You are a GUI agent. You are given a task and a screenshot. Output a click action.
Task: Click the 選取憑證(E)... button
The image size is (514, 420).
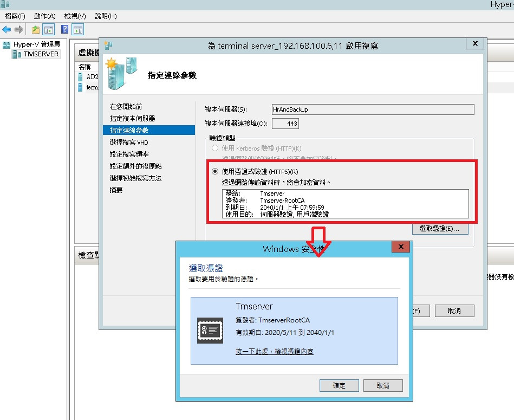pos(440,229)
